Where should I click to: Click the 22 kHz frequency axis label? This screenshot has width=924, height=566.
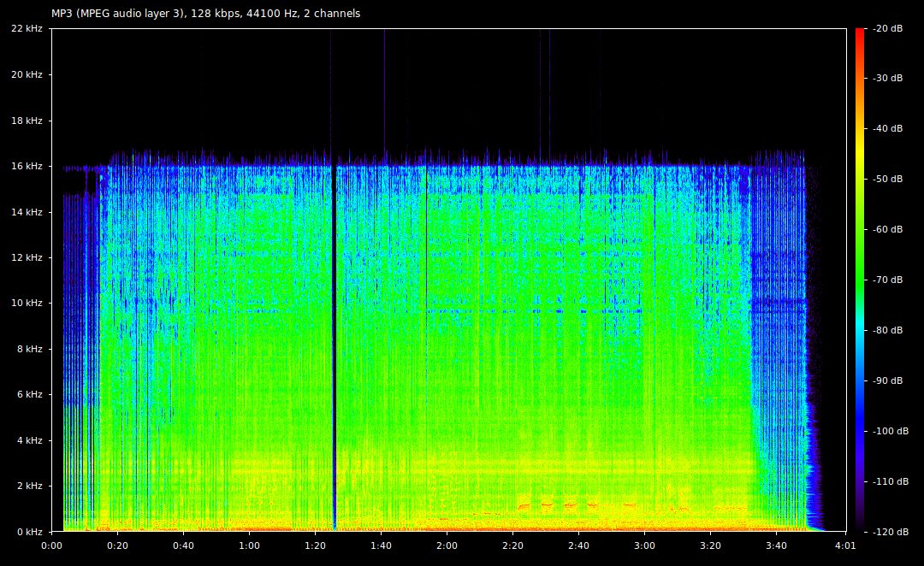27,28
